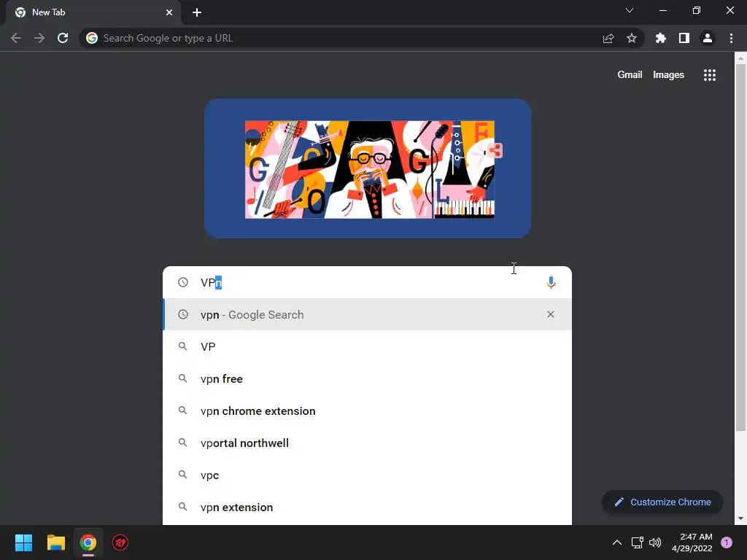Click the scrollbar down arrow
This screenshot has height=560, width=747.
[740, 518]
